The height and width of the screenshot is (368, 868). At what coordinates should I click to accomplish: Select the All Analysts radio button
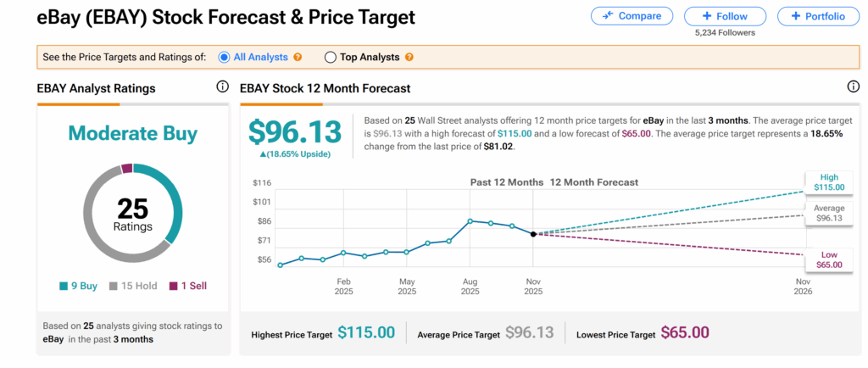(225, 58)
